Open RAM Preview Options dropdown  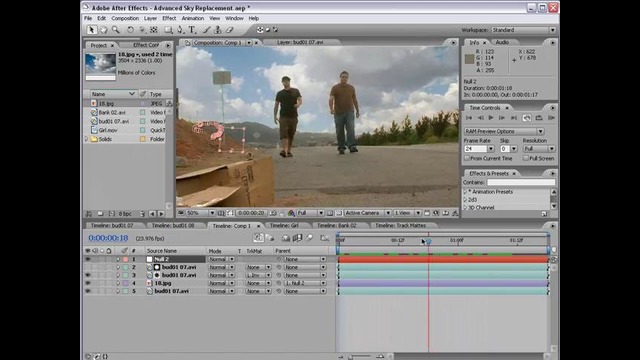point(504,131)
